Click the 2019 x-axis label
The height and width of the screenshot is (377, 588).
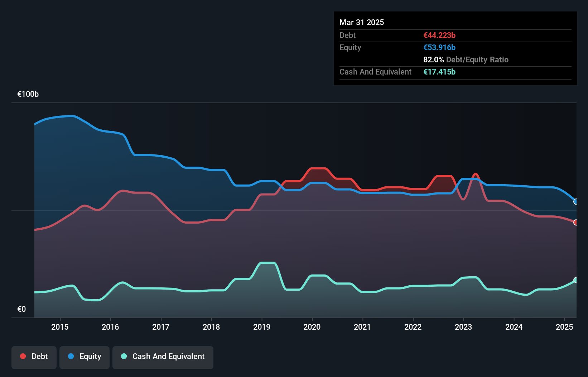(x=262, y=327)
